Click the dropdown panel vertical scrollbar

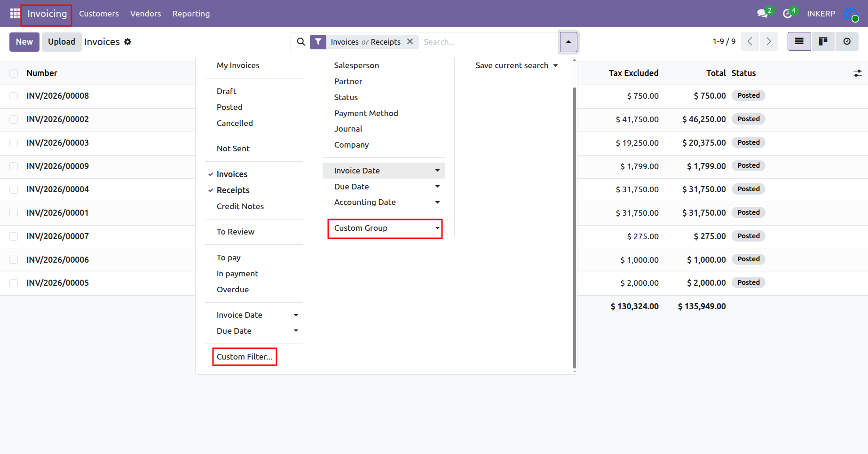[574, 228]
